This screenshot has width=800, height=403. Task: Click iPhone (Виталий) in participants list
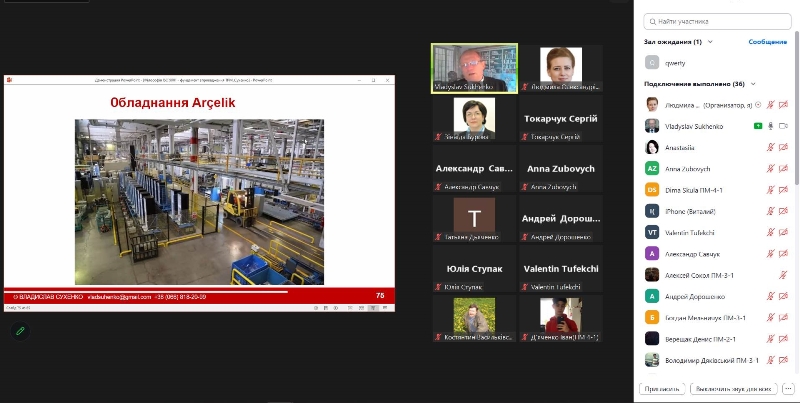pos(690,211)
